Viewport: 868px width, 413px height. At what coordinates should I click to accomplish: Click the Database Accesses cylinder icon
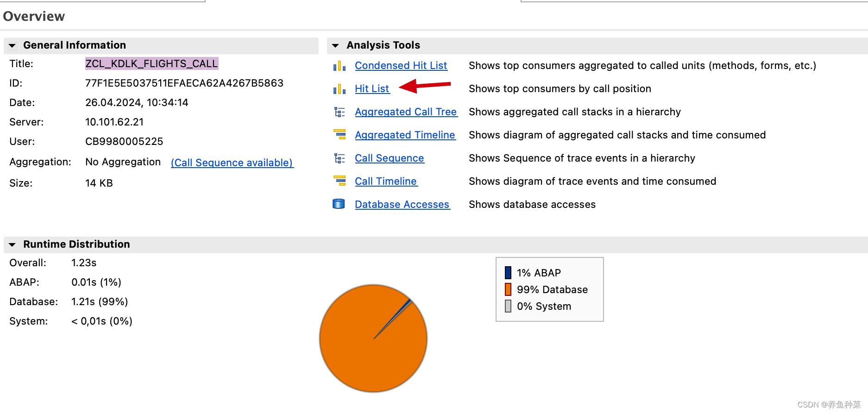[x=339, y=204]
